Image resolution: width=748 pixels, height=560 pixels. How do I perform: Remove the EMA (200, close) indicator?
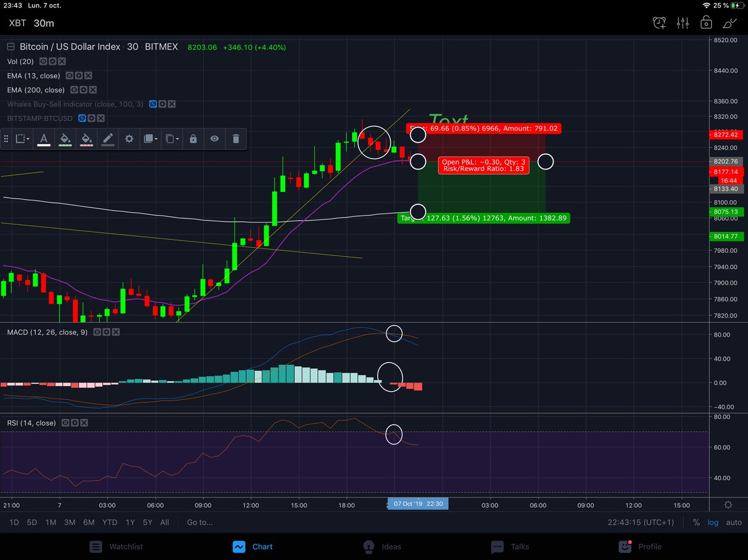tap(92, 90)
